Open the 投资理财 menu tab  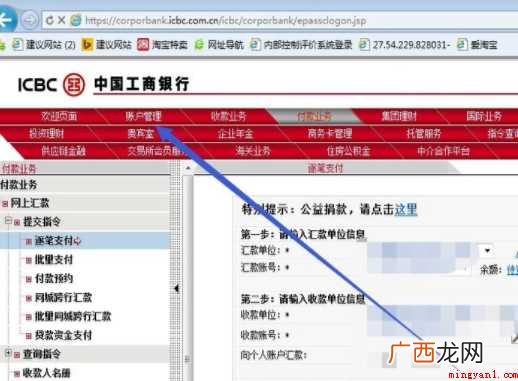pyautogui.click(x=46, y=134)
